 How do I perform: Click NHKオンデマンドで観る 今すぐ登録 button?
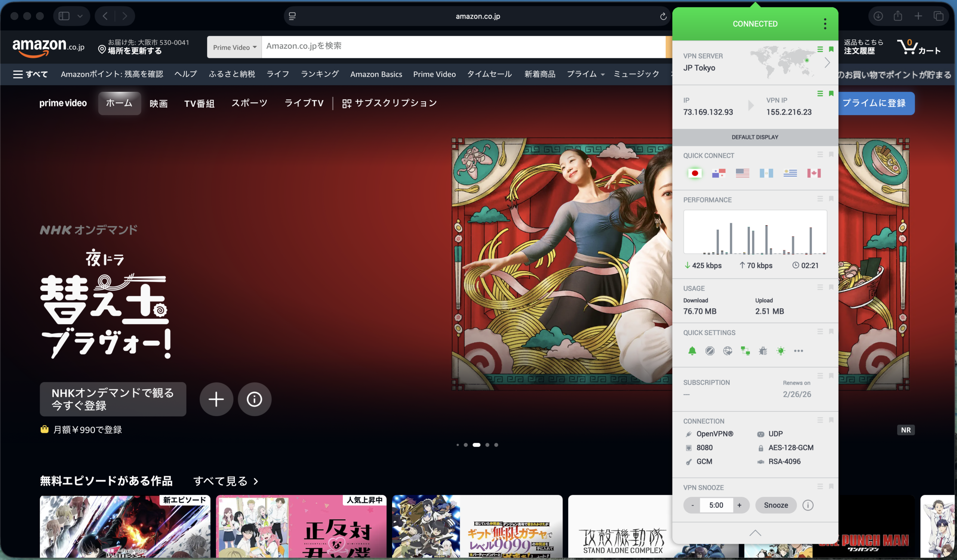(113, 399)
